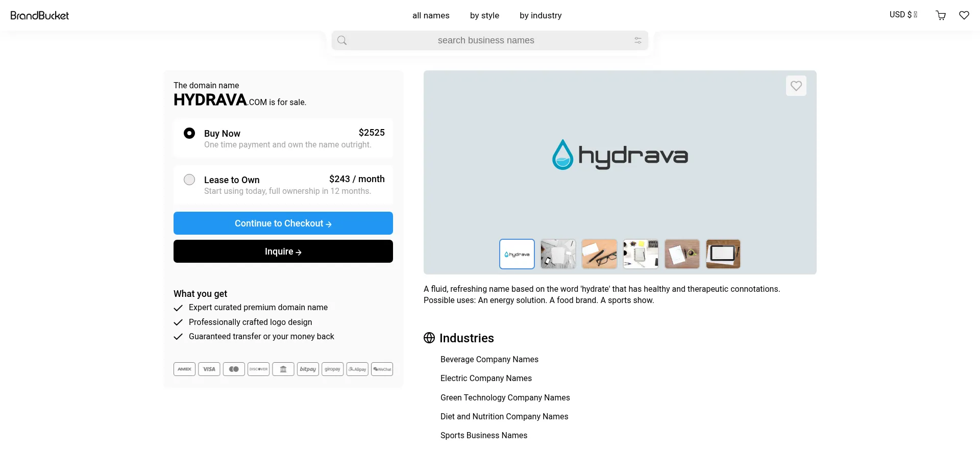The image size is (980, 453).
Task: Favorite Hydrava with heart on logo image
Action: click(796, 86)
